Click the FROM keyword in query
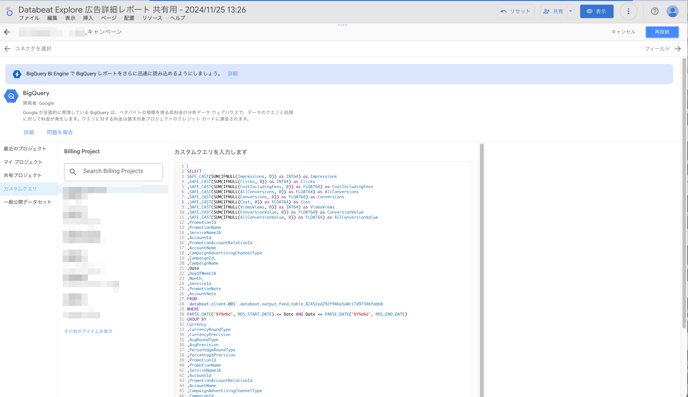 coord(192,299)
